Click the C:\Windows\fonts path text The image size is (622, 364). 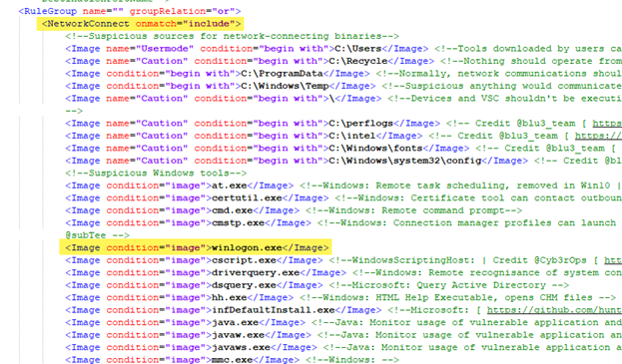coord(375,149)
